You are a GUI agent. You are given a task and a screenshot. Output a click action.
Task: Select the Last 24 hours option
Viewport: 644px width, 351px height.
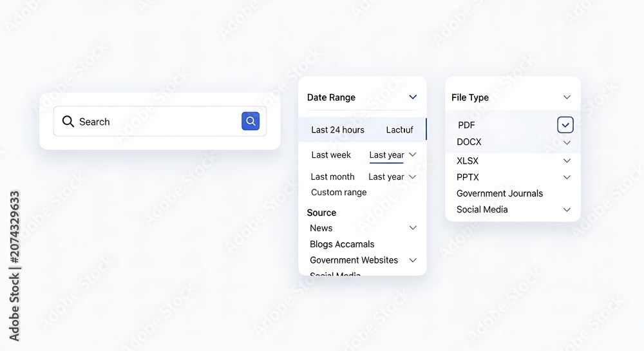click(x=337, y=129)
